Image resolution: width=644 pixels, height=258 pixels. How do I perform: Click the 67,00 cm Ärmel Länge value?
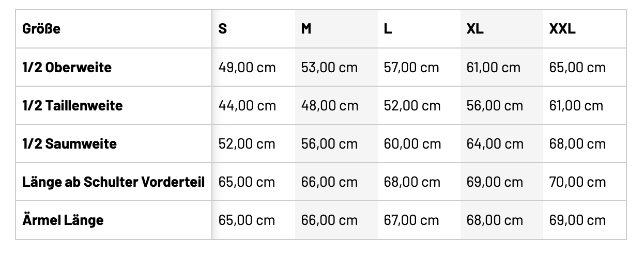coord(411,220)
